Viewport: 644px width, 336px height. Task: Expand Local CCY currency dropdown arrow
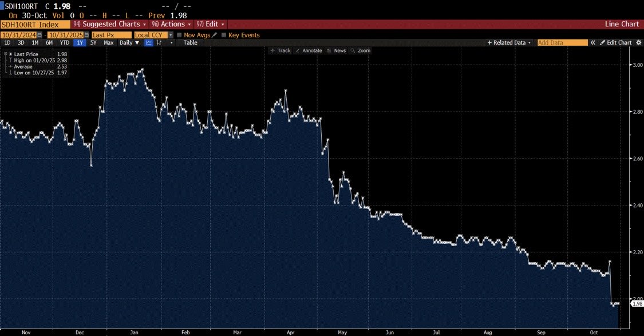[171, 35]
